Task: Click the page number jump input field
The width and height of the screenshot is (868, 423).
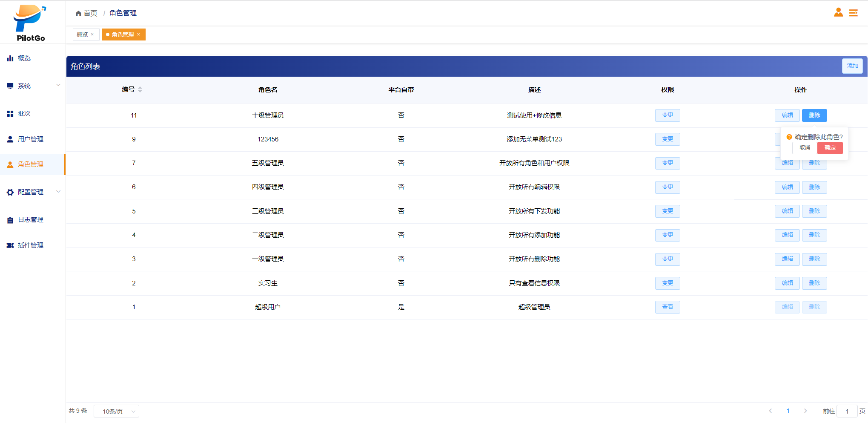Action: pos(847,411)
